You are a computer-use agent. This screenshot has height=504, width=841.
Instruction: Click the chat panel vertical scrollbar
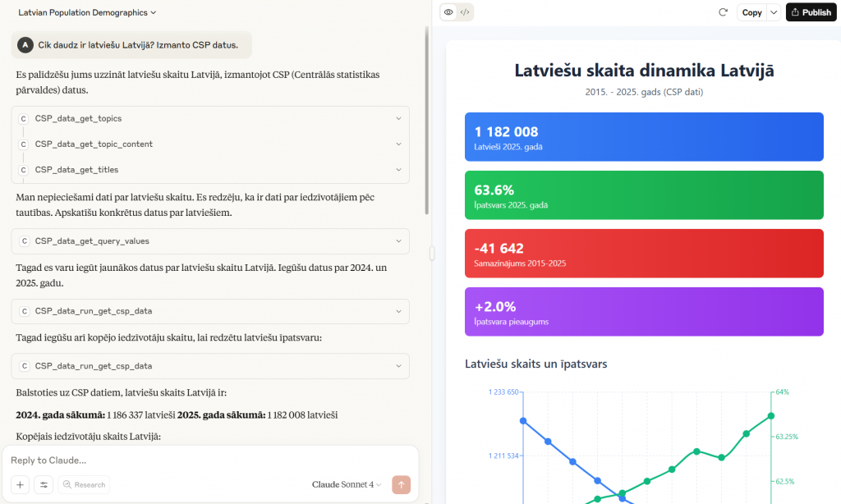[x=427, y=121]
